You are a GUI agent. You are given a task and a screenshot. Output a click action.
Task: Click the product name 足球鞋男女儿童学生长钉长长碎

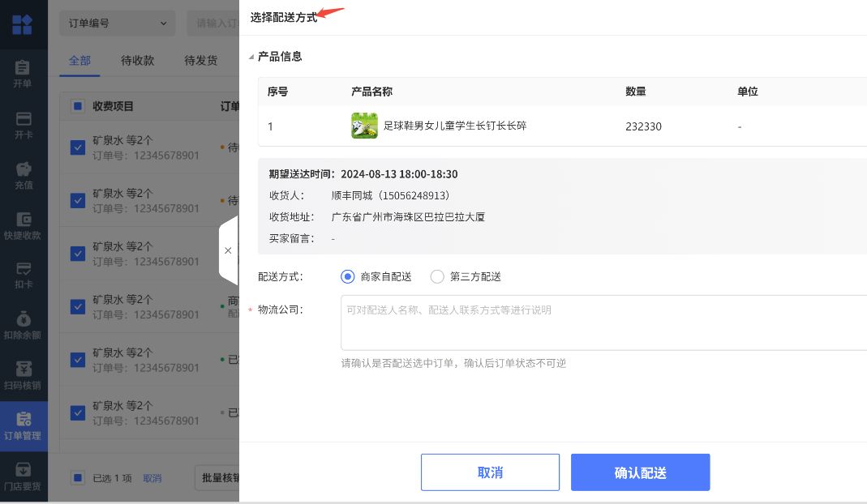tap(455, 126)
